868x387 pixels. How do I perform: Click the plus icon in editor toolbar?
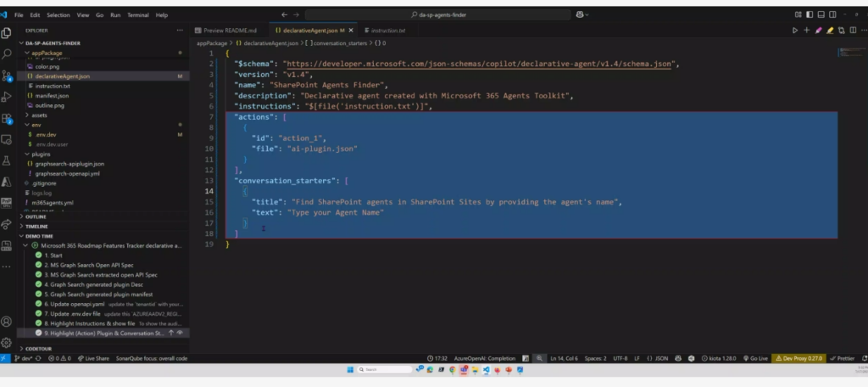click(807, 31)
